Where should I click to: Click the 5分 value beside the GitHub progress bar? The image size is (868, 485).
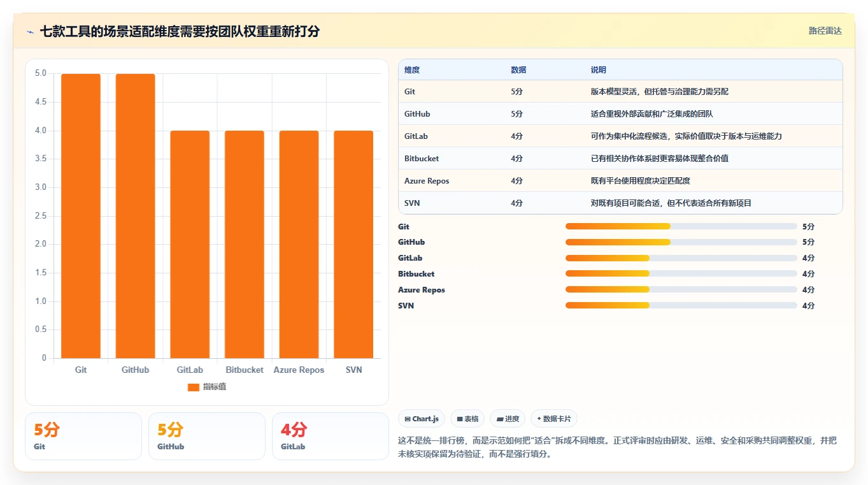tap(809, 242)
